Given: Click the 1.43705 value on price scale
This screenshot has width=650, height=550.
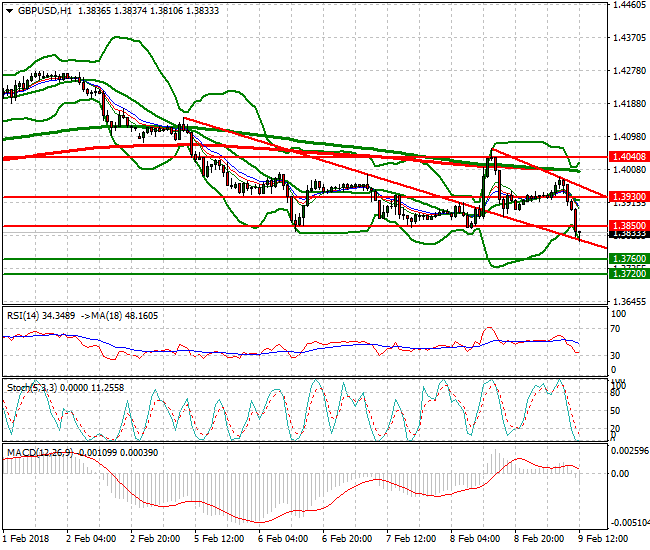Looking at the screenshot, I should click(x=629, y=38).
